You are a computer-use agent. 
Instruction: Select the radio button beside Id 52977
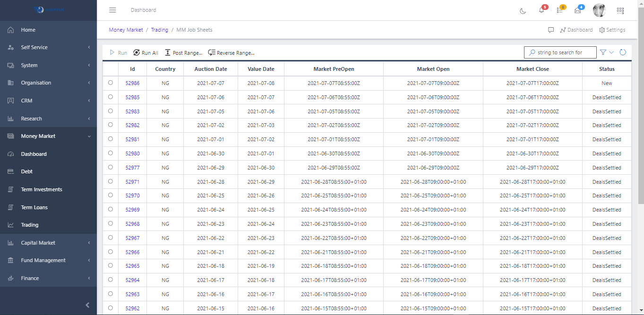click(110, 167)
